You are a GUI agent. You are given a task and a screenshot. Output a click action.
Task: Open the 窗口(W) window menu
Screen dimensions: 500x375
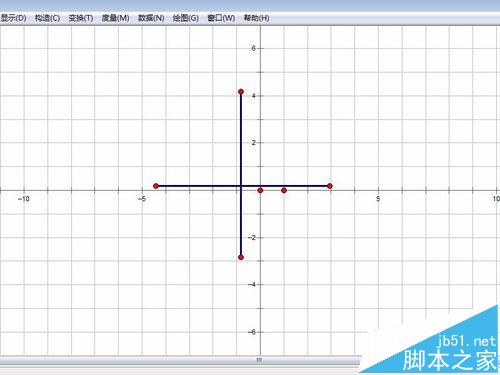pyautogui.click(x=221, y=18)
